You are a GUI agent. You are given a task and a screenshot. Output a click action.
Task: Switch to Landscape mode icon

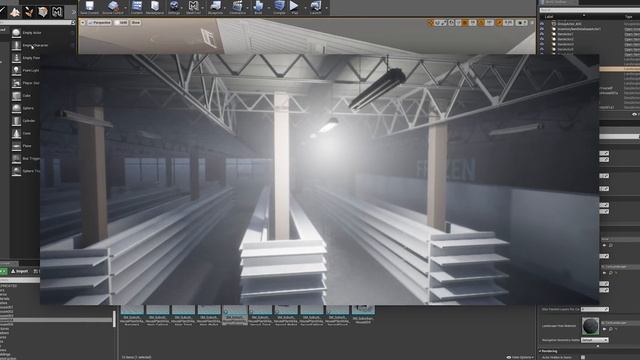click(x=15, y=12)
